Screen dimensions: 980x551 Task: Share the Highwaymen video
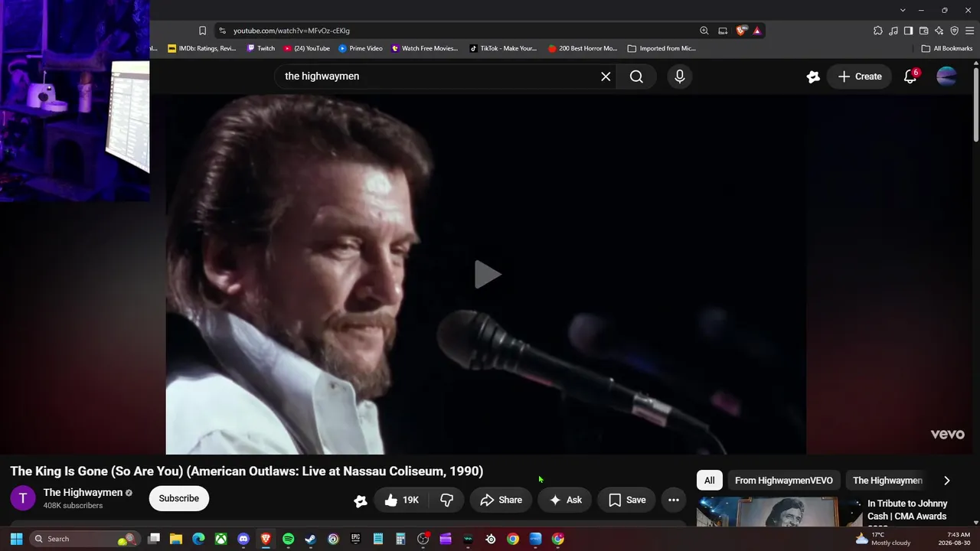(501, 500)
